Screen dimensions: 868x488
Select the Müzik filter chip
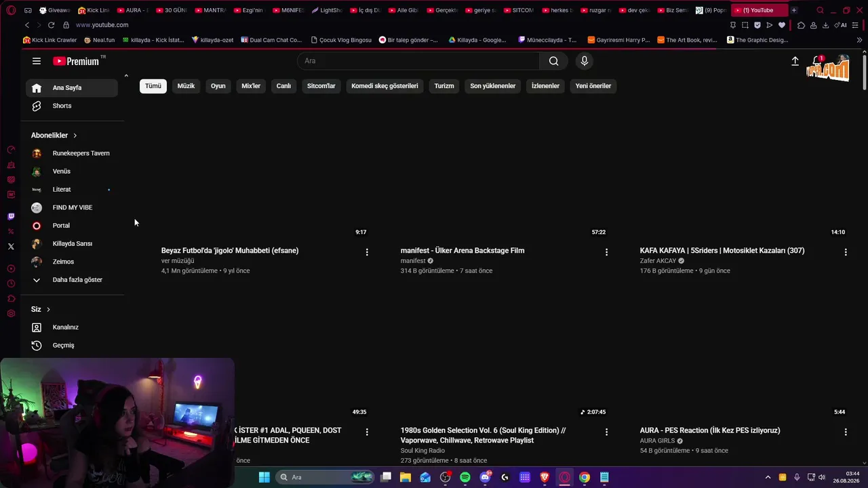(186, 86)
